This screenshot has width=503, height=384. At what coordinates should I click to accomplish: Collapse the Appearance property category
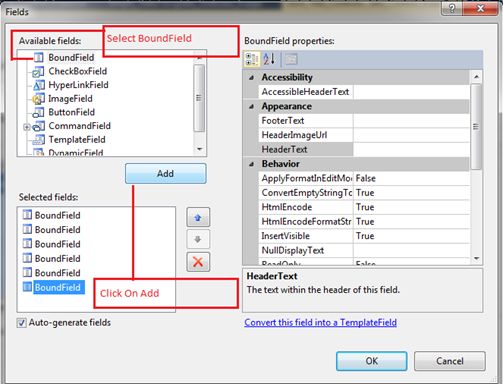252,107
